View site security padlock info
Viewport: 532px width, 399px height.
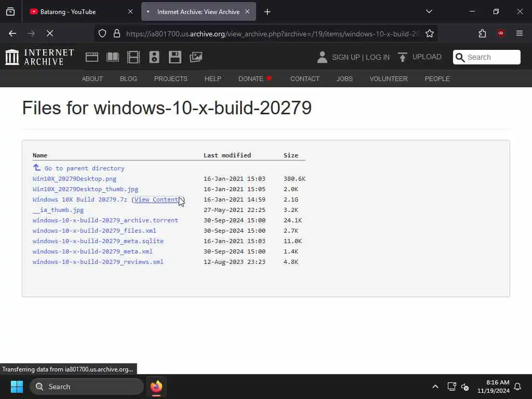[117, 33]
